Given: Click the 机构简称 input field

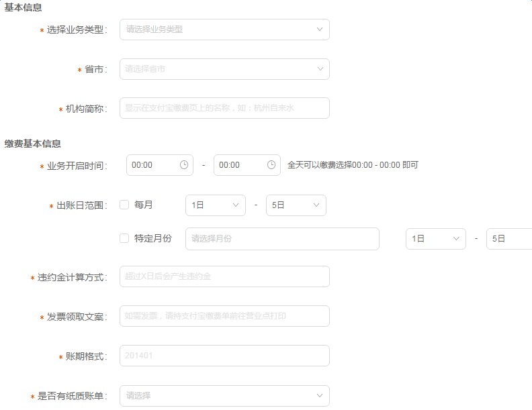Looking at the screenshot, I should [224, 108].
